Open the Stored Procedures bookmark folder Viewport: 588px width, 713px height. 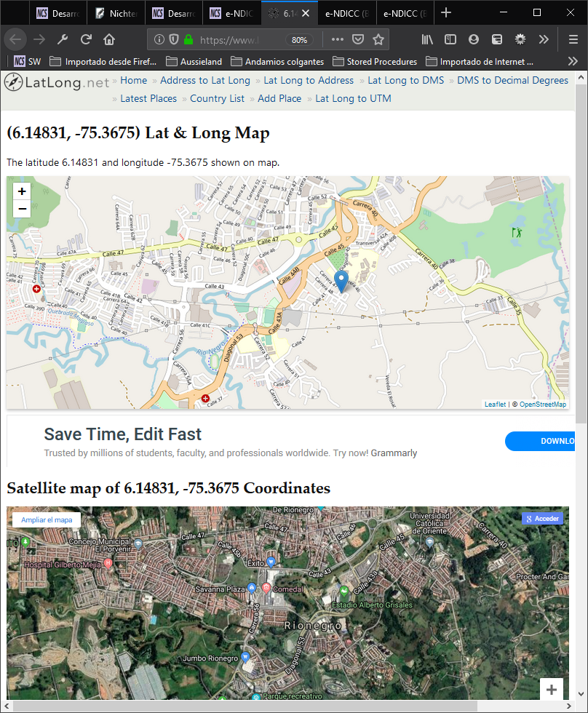(x=374, y=62)
